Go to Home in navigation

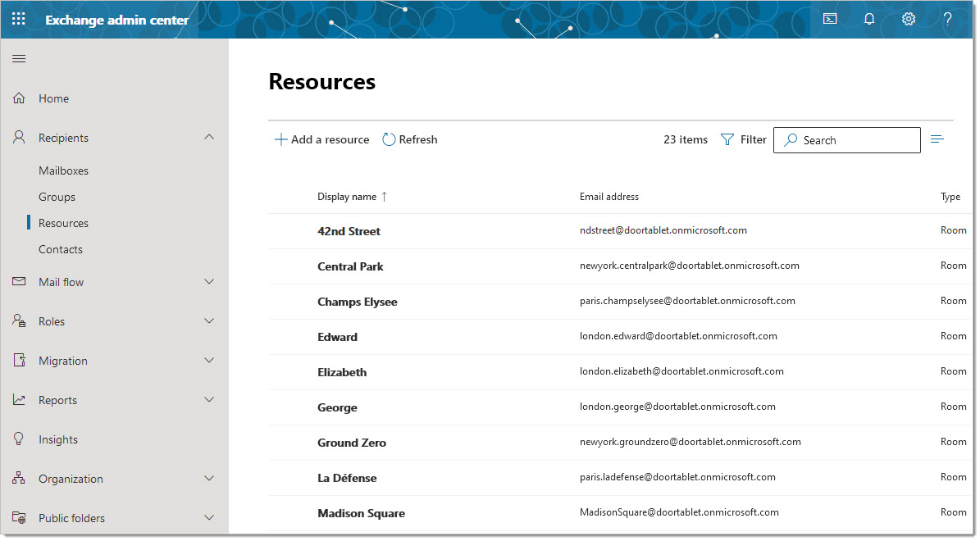point(54,98)
